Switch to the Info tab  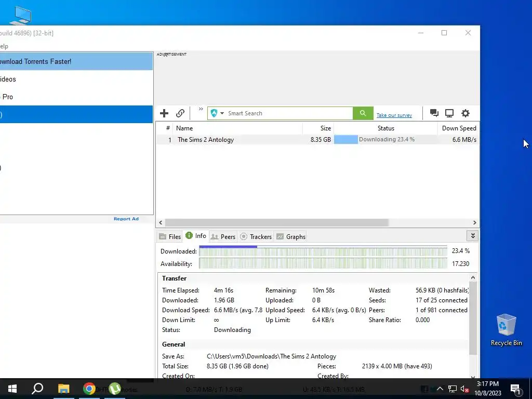pos(196,236)
